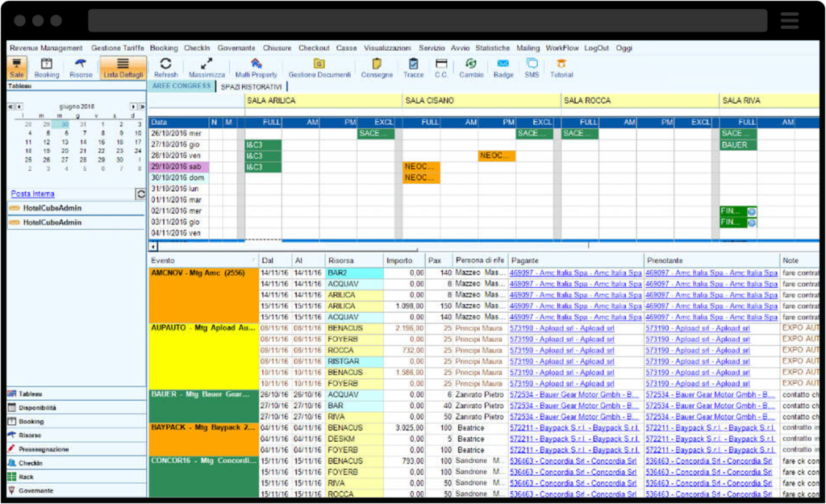The height and width of the screenshot is (504, 826).
Task: Open Preassegnazione in the sidebar
Action: click(77, 449)
